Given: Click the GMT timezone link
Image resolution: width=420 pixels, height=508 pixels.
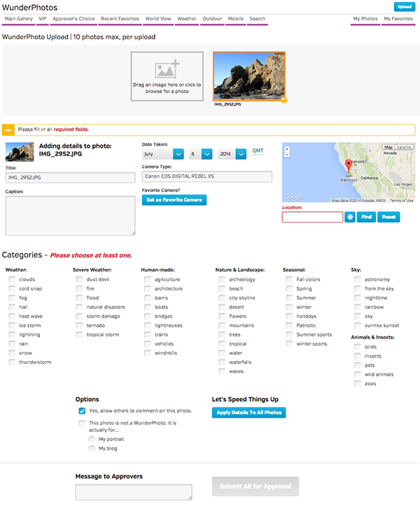Looking at the screenshot, I should tap(258, 151).
